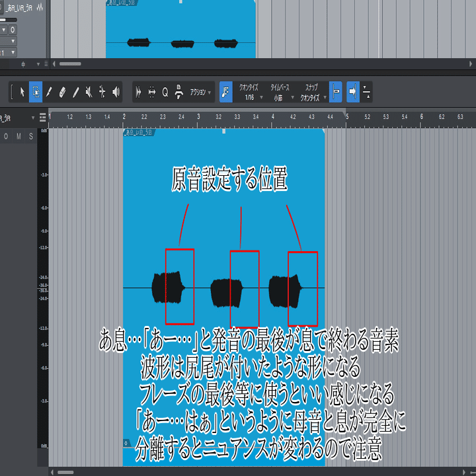
Task: Click the track height icon below inspector
Action: [x=23, y=64]
